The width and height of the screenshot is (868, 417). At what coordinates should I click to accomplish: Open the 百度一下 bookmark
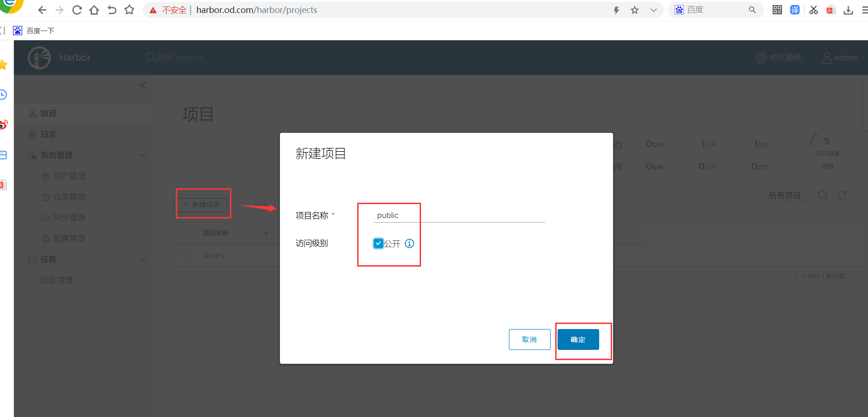click(x=34, y=31)
